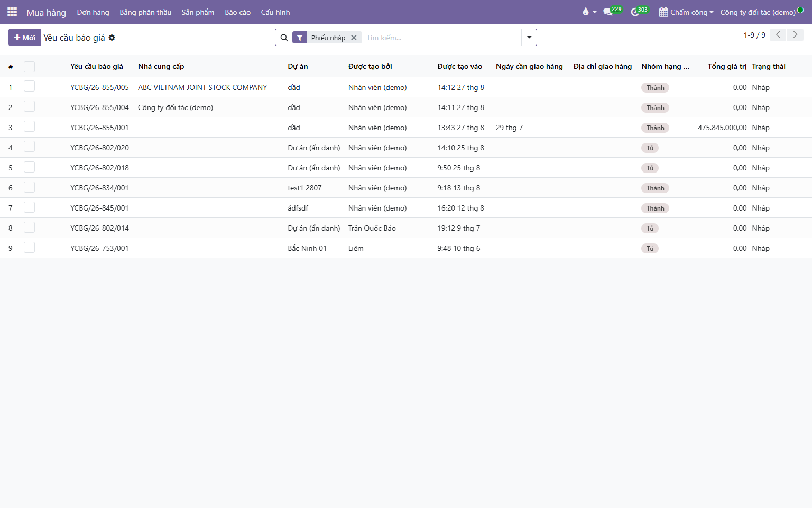Viewport: 812px width, 508px height.
Task: Go to the previous page of records
Action: [778, 35]
